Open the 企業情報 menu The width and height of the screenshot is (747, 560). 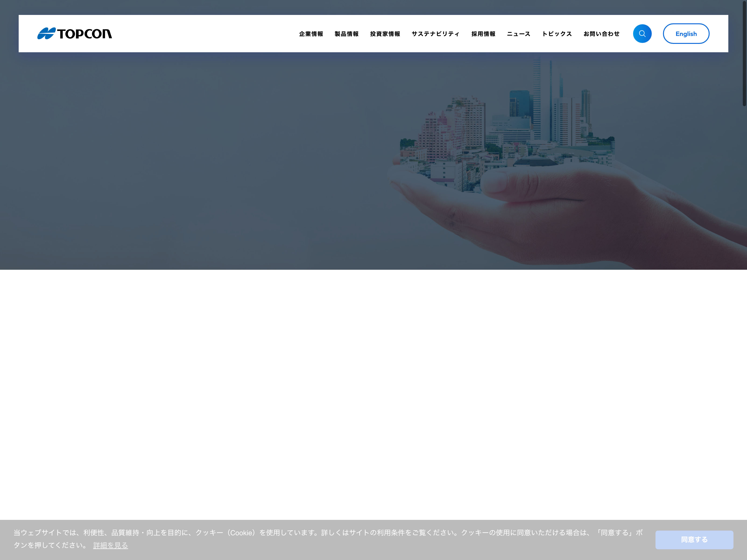(311, 34)
